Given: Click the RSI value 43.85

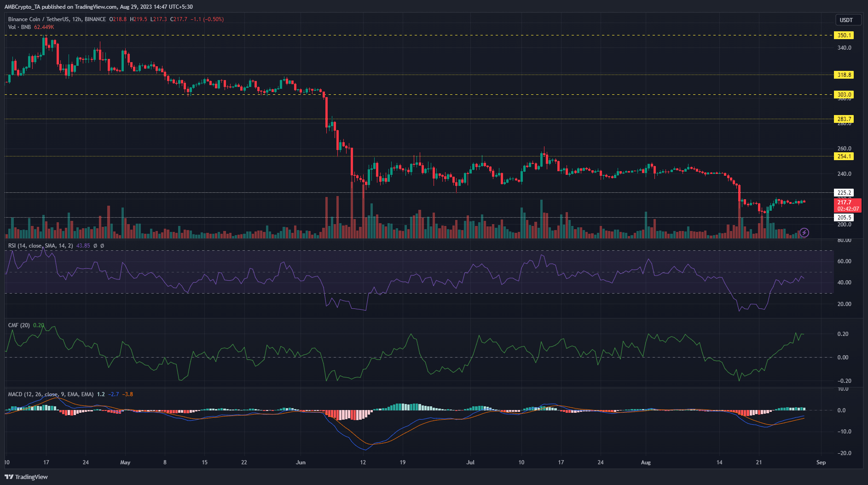Looking at the screenshot, I should [83, 246].
